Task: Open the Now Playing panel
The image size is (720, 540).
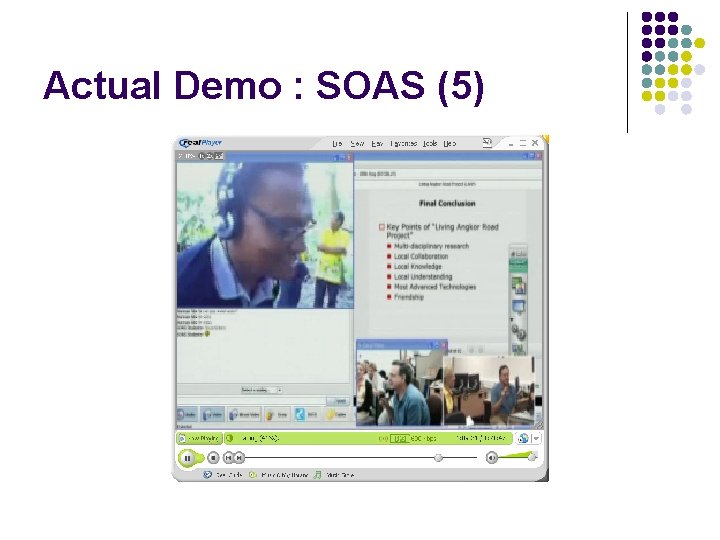Action: [x=200, y=439]
